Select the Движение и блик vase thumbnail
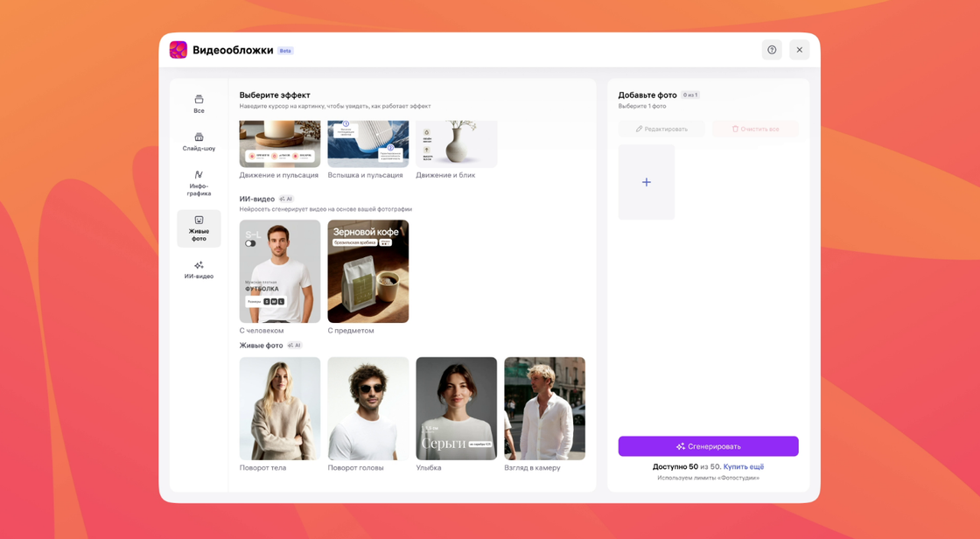 coord(456,144)
